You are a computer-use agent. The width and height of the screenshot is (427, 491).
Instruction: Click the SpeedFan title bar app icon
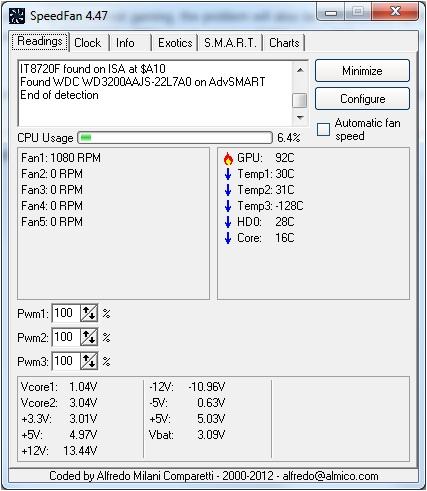[17, 16]
